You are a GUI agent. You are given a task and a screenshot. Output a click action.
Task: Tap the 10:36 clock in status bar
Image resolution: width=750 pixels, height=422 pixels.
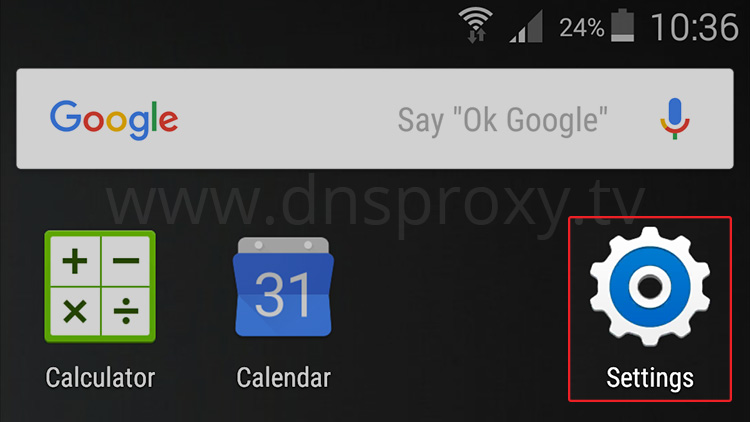(x=695, y=27)
